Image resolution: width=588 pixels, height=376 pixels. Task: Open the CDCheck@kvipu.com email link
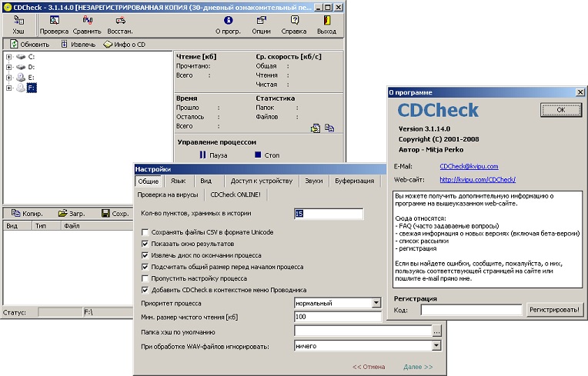pyautogui.click(x=469, y=166)
